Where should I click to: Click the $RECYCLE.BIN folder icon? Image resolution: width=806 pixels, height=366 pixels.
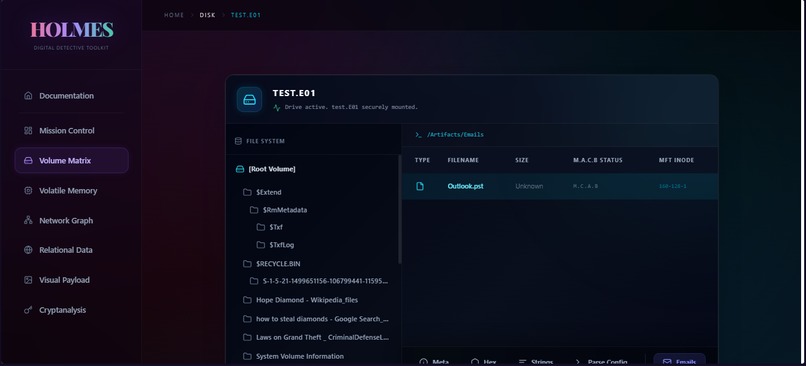click(x=247, y=264)
